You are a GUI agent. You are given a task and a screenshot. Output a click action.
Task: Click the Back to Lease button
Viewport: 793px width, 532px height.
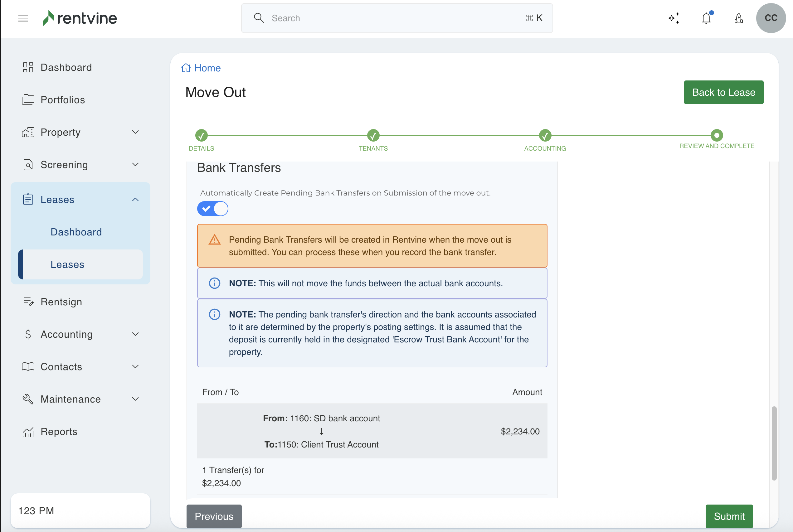pyautogui.click(x=723, y=92)
